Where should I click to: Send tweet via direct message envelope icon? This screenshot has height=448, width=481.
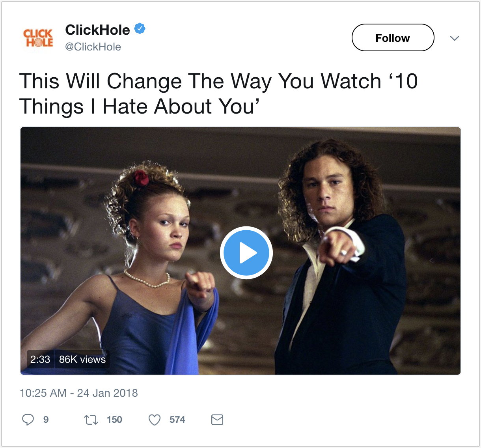pyautogui.click(x=217, y=420)
